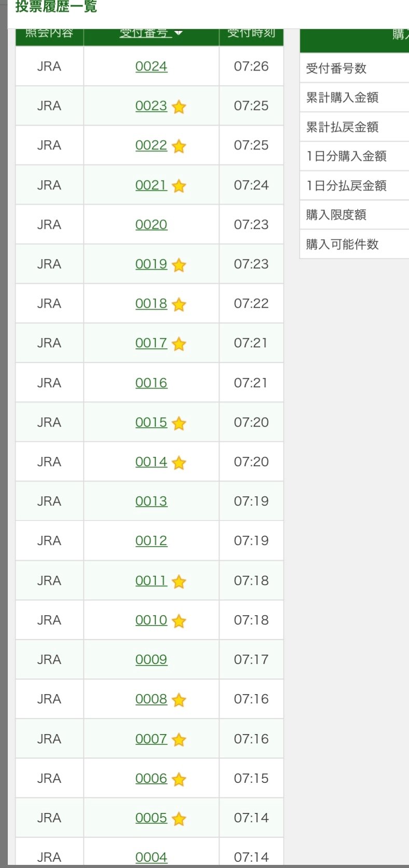The image size is (409, 868).
Task: Open receipt number 0012 link
Action: click(x=151, y=541)
